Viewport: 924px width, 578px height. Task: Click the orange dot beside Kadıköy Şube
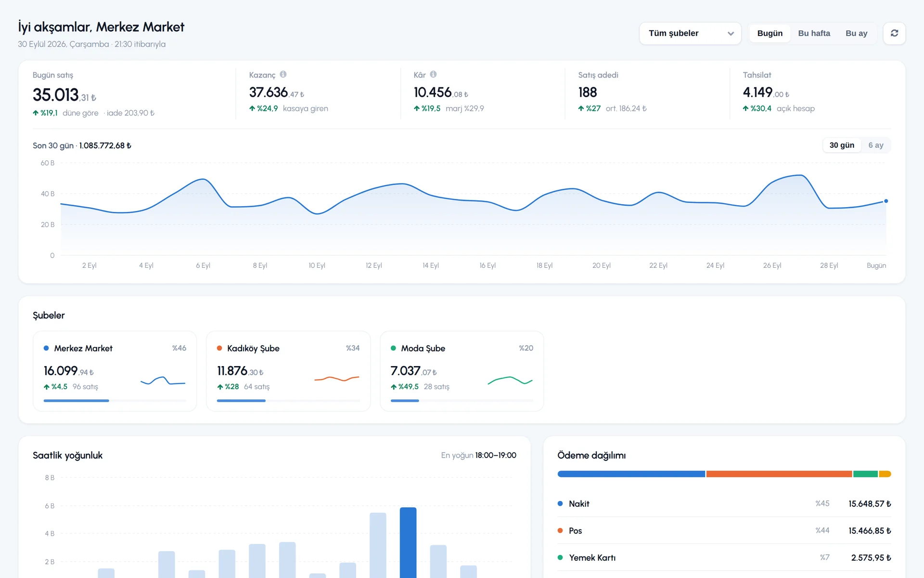click(219, 348)
